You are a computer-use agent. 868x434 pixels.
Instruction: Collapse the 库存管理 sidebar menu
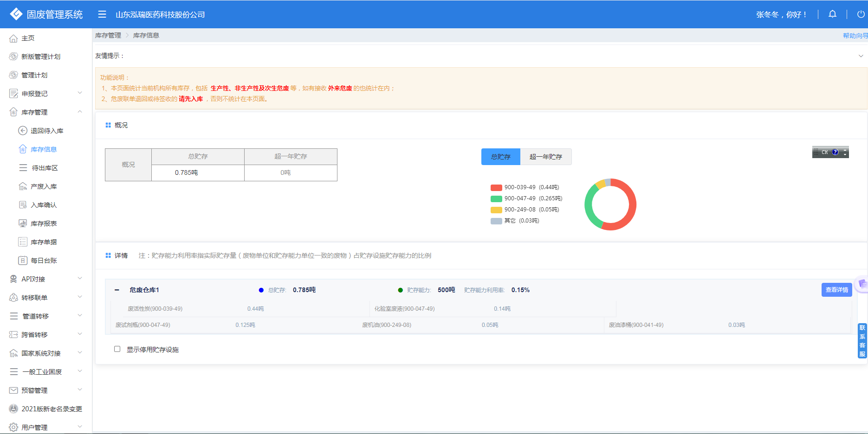tap(80, 112)
